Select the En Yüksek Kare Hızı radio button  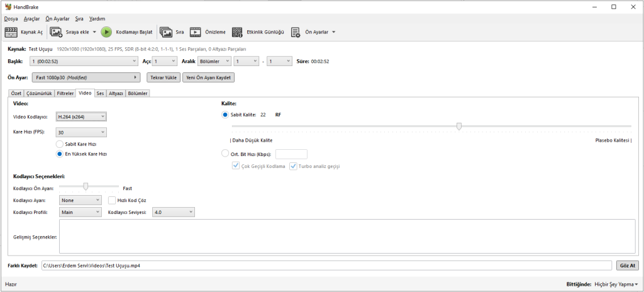coord(60,154)
